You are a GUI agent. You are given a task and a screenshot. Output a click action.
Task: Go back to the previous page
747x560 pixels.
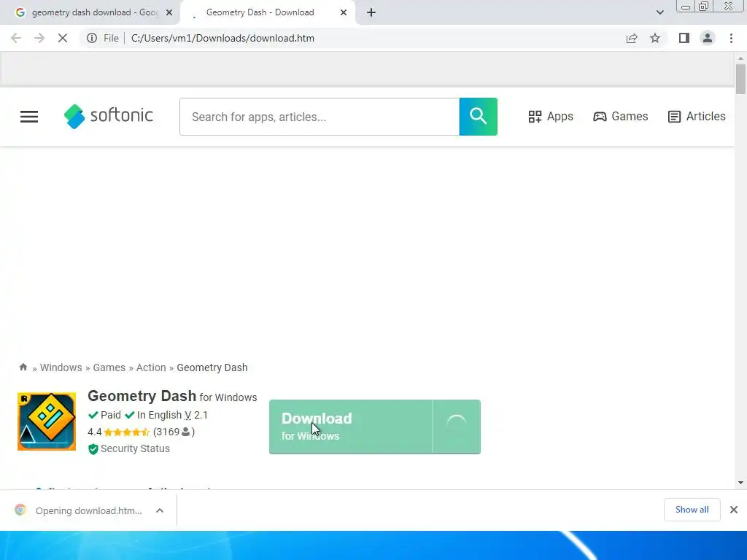16,38
